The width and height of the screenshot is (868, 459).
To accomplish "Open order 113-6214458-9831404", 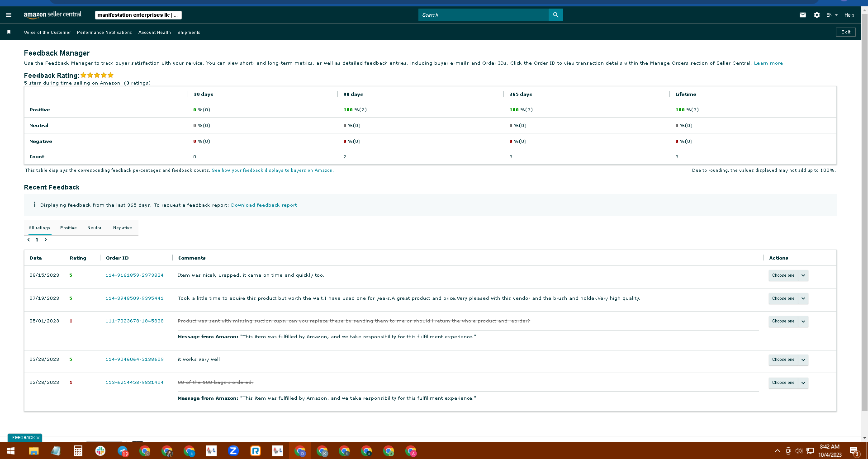I will tap(134, 383).
